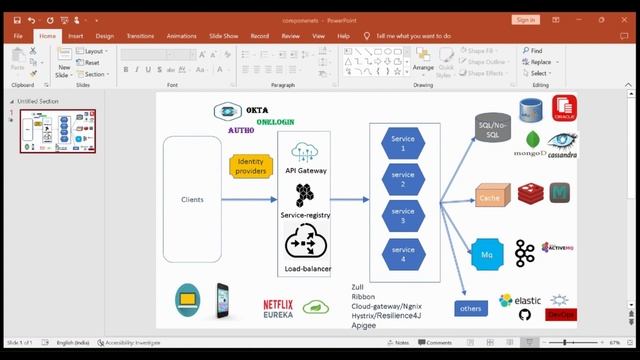Image resolution: width=640 pixels, height=360 pixels.
Task: Open the Animations tab
Action: [x=182, y=36]
